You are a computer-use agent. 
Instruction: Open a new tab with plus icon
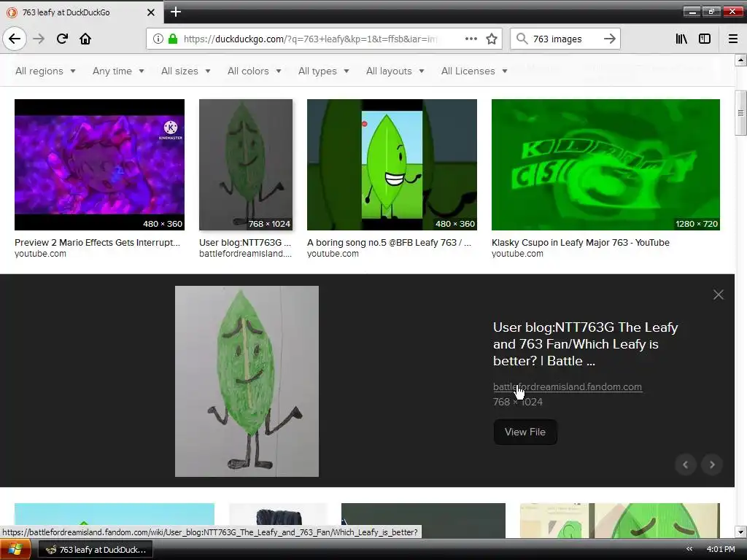click(x=176, y=12)
